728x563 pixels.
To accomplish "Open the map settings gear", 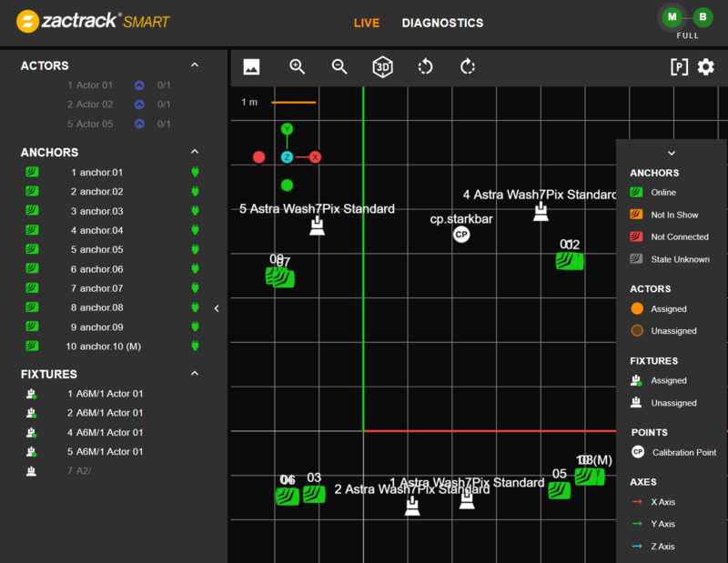I will [706, 66].
